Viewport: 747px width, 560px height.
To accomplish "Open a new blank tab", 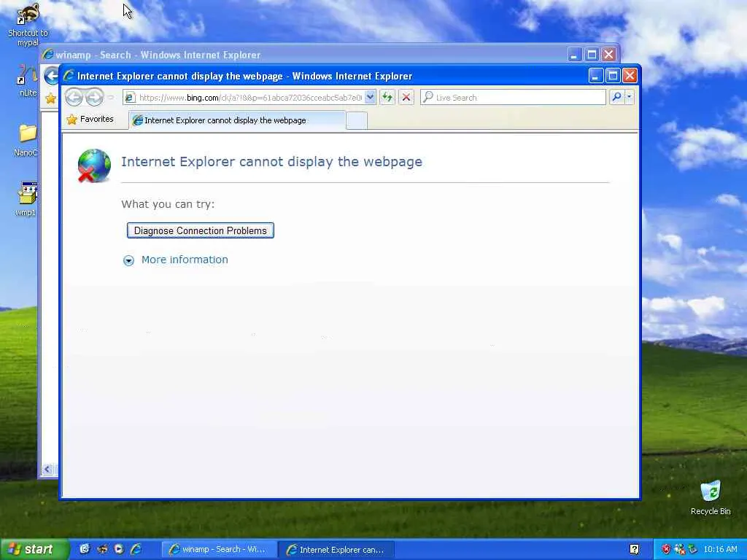I will point(356,120).
